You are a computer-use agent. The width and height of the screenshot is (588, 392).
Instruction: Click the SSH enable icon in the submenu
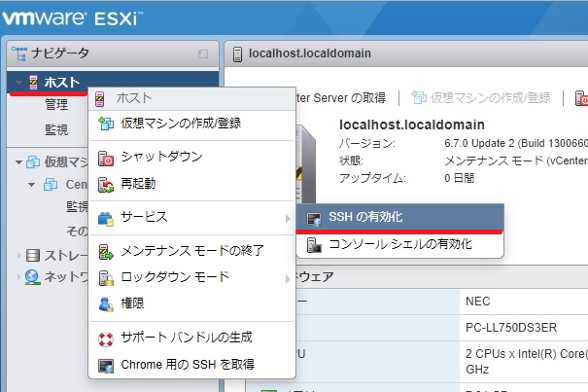pos(314,219)
